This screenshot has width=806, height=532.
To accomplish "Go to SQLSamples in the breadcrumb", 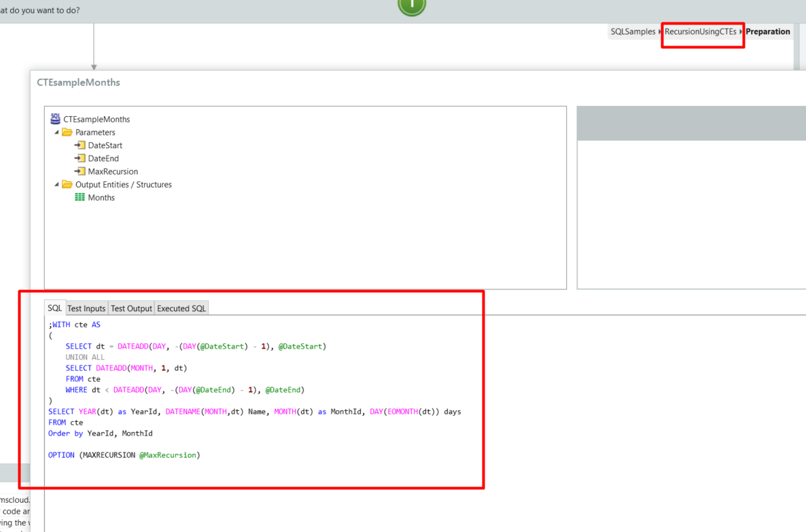I will coord(633,32).
